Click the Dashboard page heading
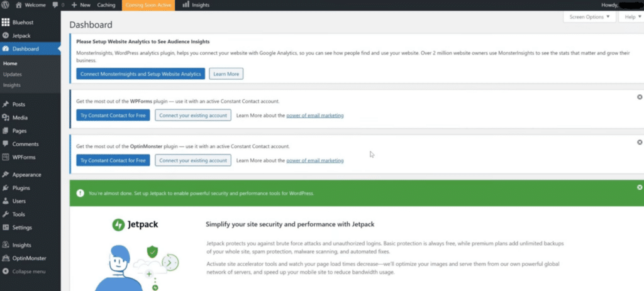 [x=91, y=25]
